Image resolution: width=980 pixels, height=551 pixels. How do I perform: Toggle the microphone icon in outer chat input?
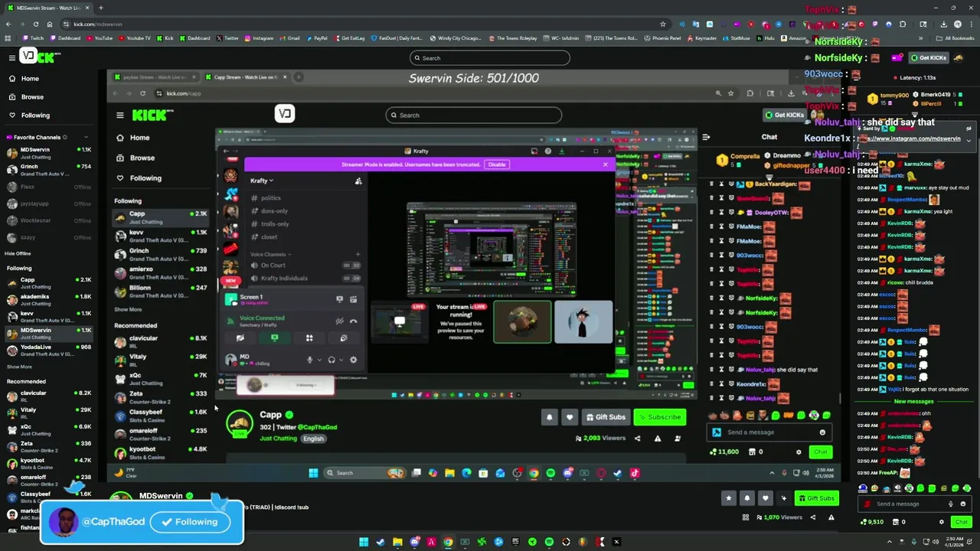point(951,504)
